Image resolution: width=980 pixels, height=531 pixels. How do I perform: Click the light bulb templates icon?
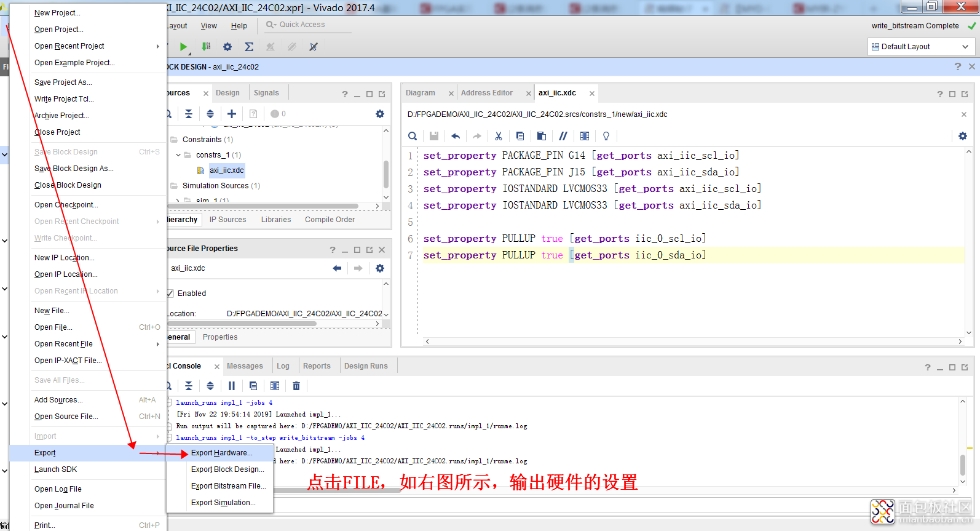[x=606, y=136]
